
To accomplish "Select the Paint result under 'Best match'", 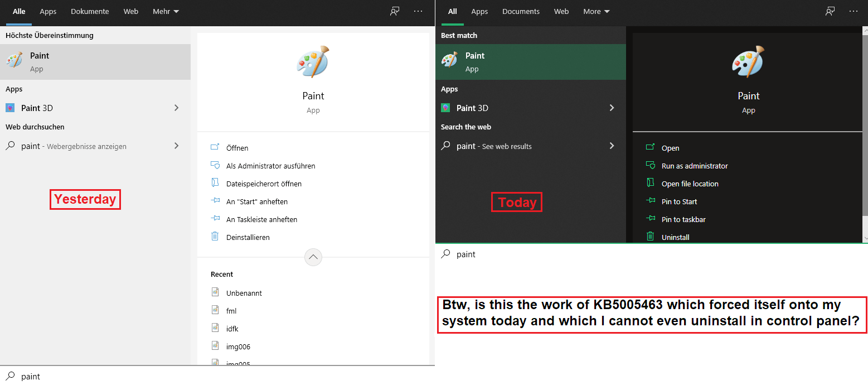I will pos(530,62).
